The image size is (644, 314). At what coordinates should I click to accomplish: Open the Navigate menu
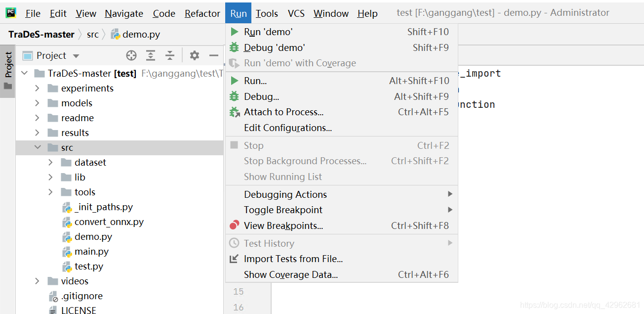(x=124, y=13)
